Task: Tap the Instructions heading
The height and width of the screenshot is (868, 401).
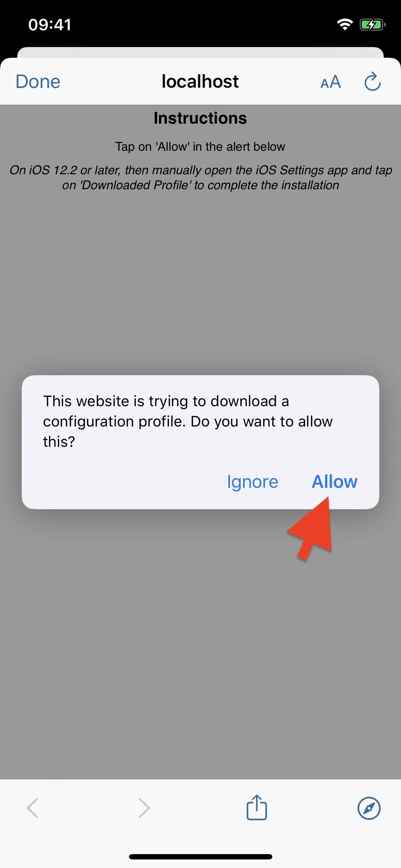Action: (x=200, y=118)
